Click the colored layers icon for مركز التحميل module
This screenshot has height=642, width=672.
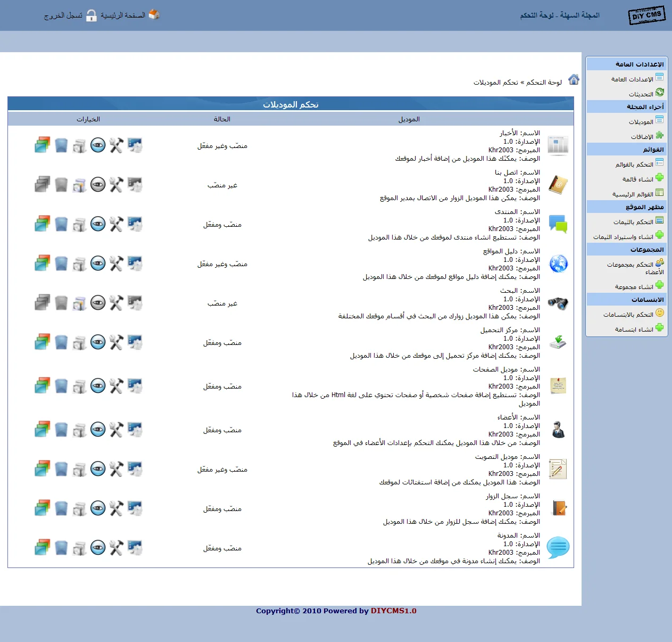point(43,342)
